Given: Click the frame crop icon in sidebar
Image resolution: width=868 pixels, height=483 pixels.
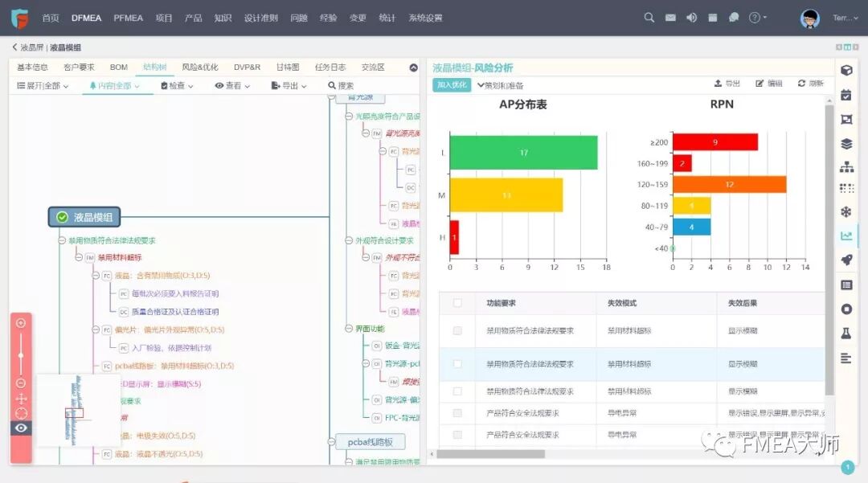Looking at the screenshot, I should coord(845,119).
